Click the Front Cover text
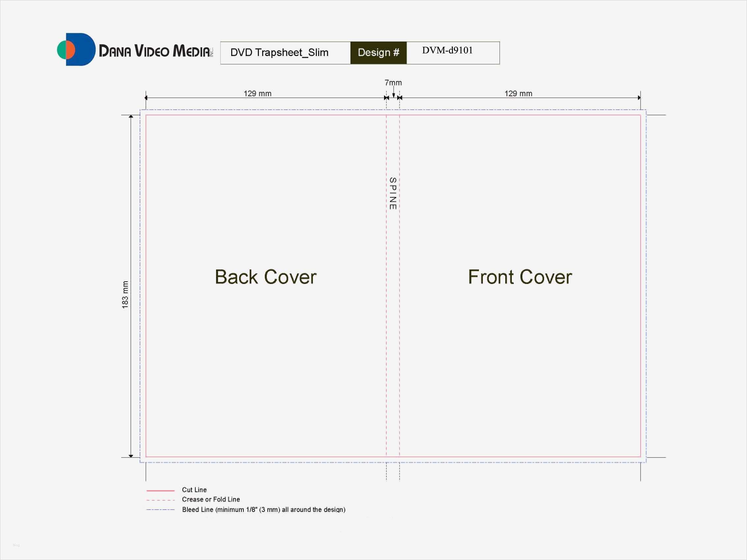Viewport: 747px width, 560px height. (x=520, y=277)
